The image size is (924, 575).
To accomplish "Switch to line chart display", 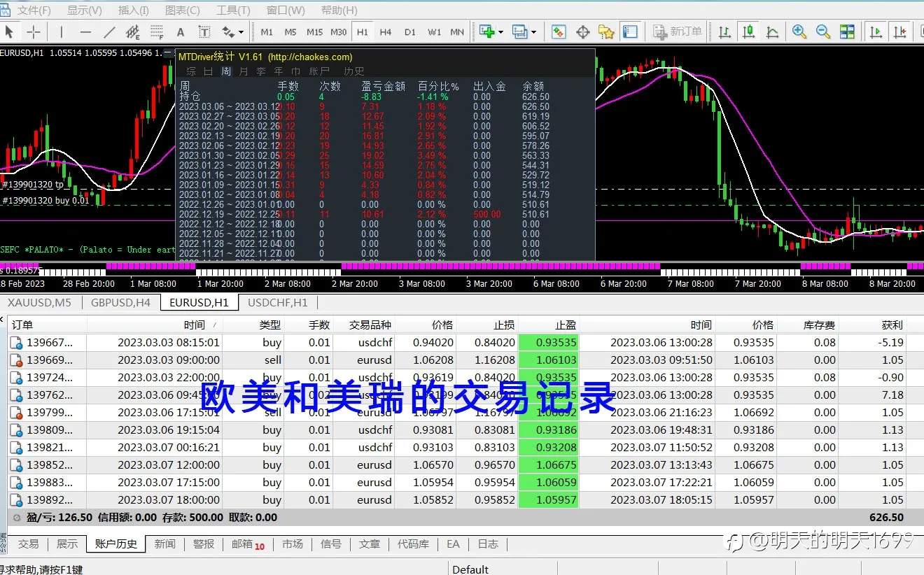I will pos(773,32).
